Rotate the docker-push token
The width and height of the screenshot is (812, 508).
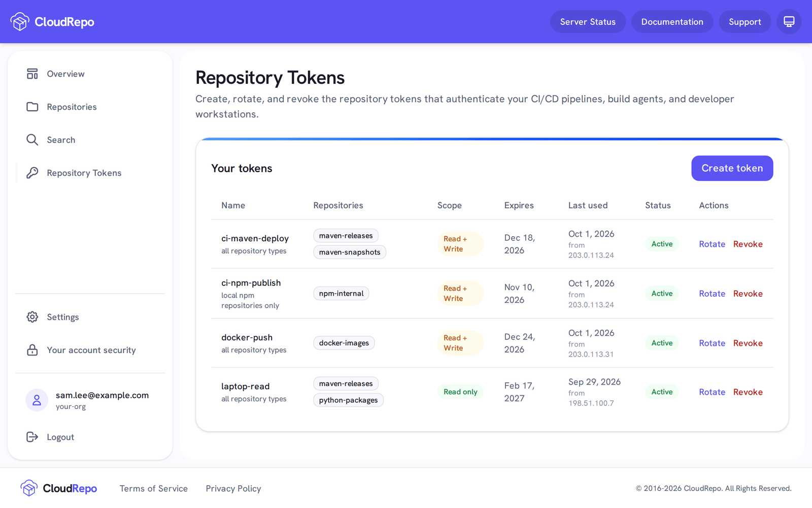712,343
